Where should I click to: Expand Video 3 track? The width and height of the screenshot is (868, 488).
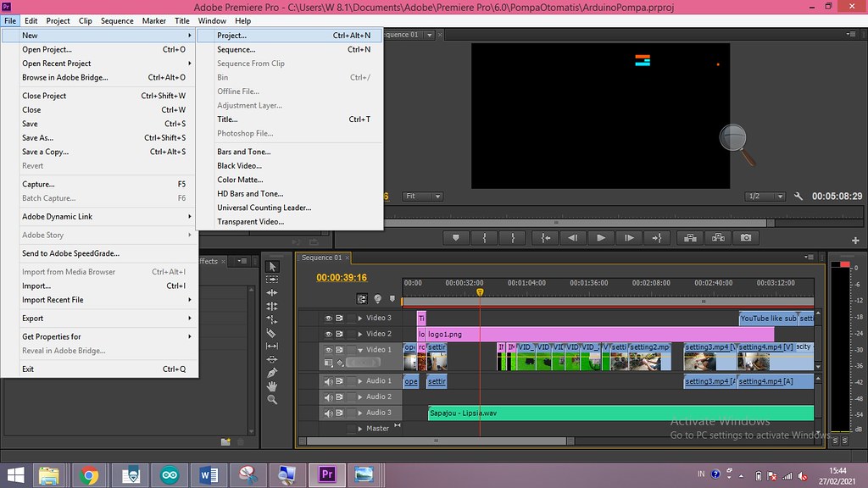359,319
